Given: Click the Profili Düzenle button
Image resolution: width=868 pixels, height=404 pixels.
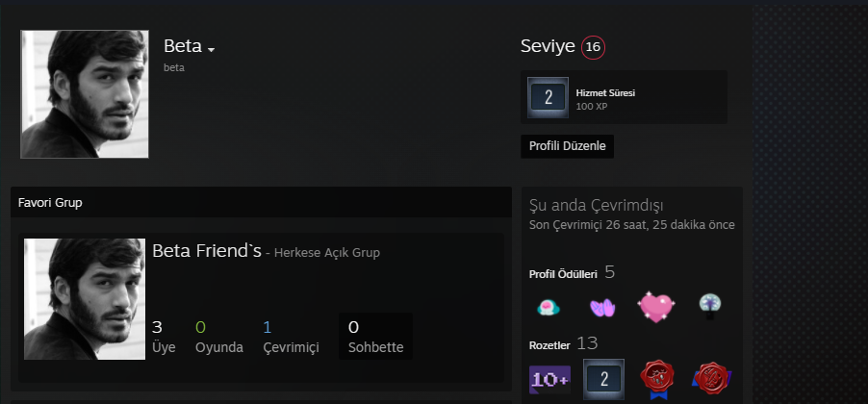Looking at the screenshot, I should click(568, 146).
